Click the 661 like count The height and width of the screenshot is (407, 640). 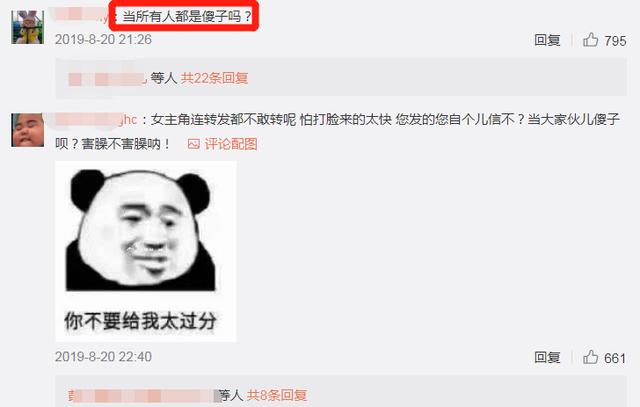click(x=615, y=358)
